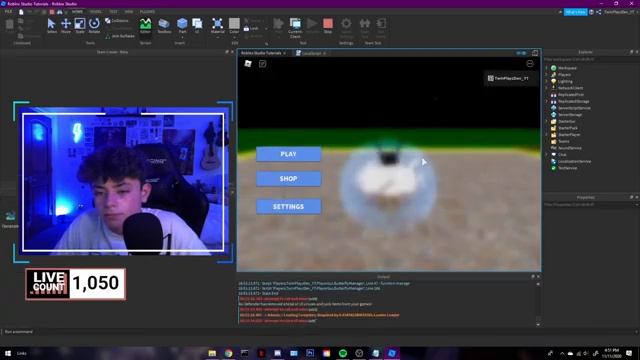Activate the Rotate tool
Screen dimensions: 640x360
tap(94, 25)
